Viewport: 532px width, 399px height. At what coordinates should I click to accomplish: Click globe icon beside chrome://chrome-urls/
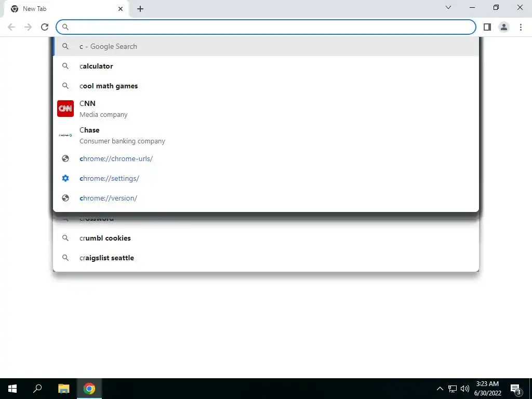(65, 158)
